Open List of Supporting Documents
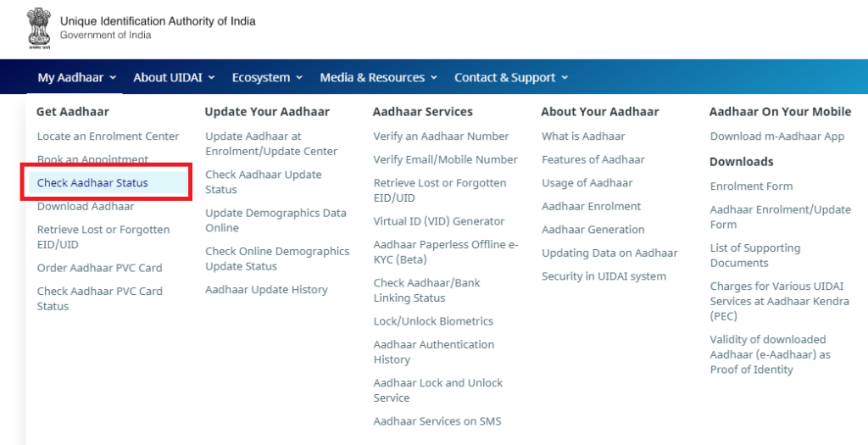The height and width of the screenshot is (445, 868). (x=755, y=255)
